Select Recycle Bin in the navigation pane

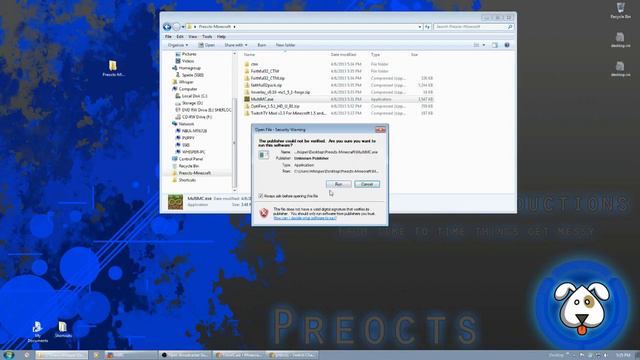click(x=189, y=166)
